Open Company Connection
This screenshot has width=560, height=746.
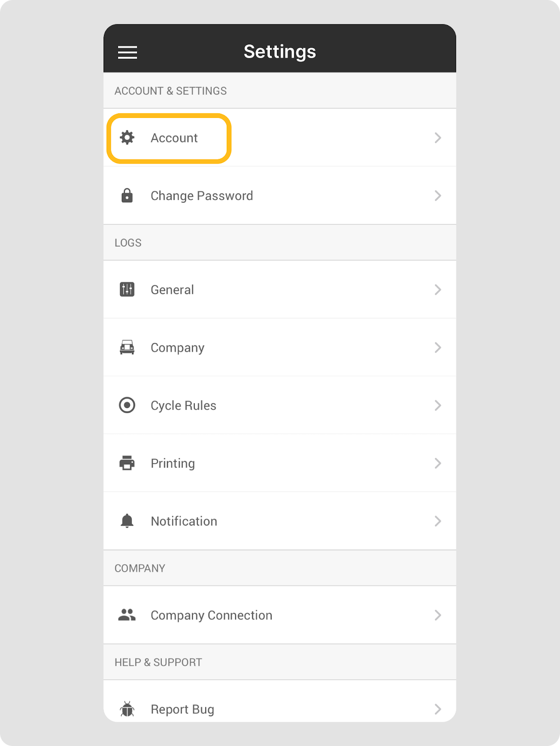tap(211, 615)
